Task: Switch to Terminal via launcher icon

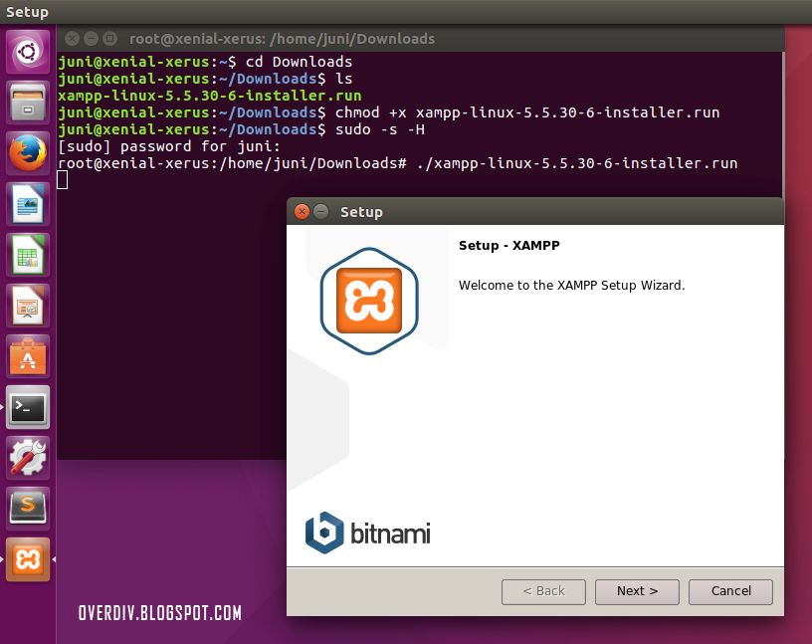Action: pyautogui.click(x=28, y=407)
